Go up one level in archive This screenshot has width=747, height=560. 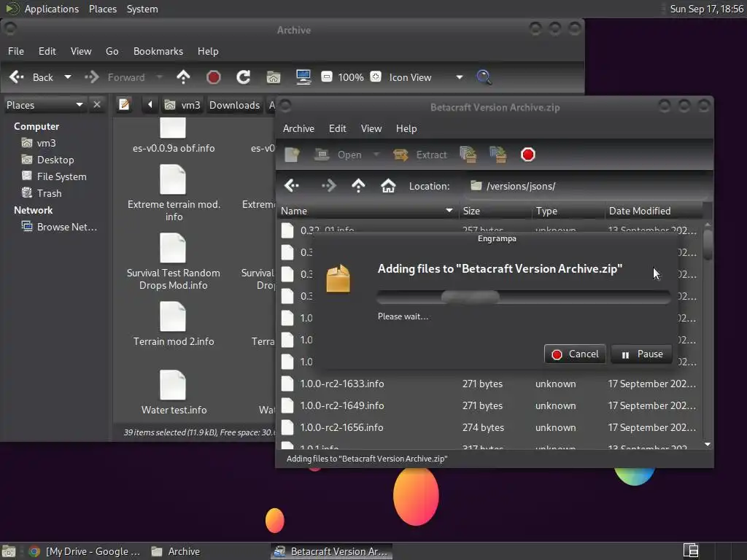point(358,186)
